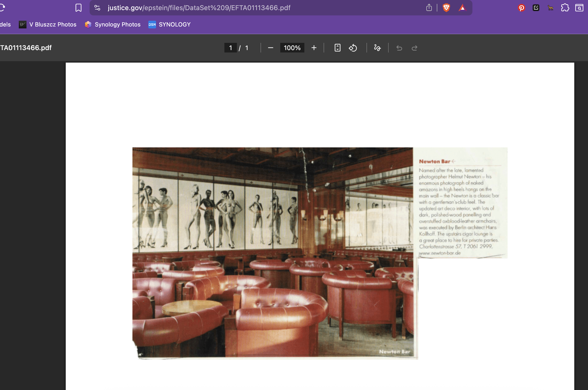
Task: Click the fit to page icon
Action: (x=337, y=48)
